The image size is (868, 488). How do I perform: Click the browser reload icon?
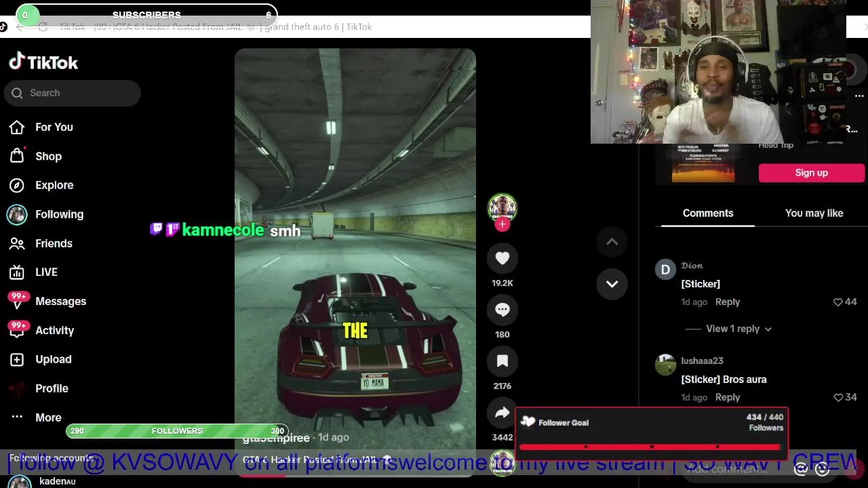tap(43, 26)
